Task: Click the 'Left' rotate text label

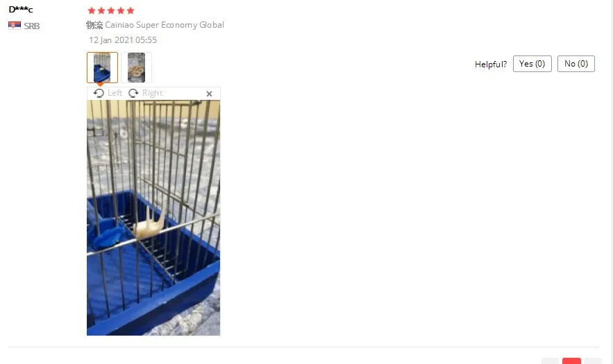Action: (x=115, y=93)
